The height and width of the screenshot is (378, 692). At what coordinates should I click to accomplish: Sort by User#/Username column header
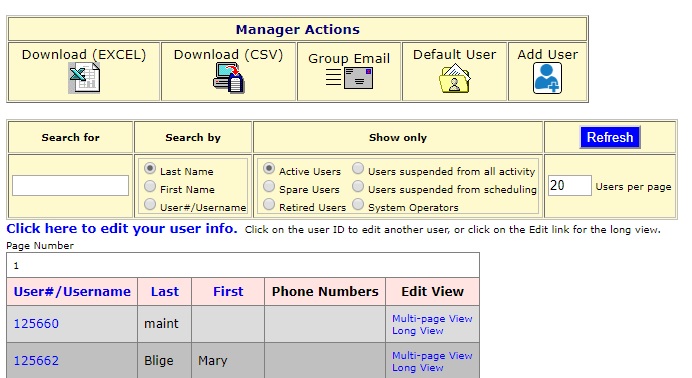click(72, 292)
